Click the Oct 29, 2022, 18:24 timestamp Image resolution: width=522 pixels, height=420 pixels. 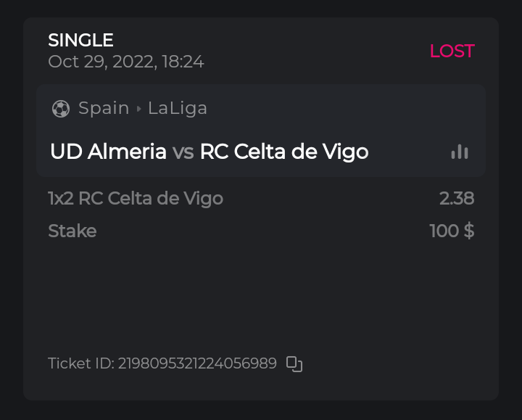click(126, 62)
